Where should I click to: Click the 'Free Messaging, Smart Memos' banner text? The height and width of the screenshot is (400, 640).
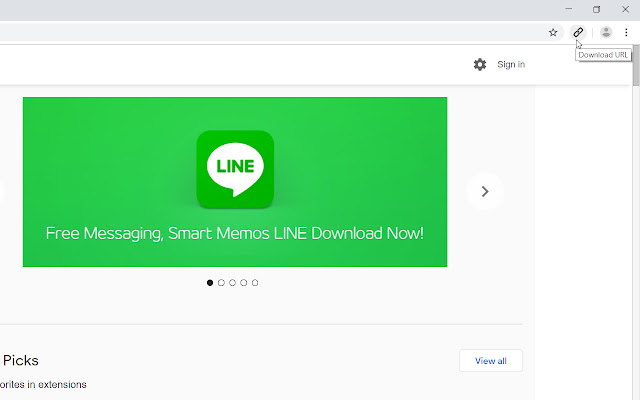158,233
